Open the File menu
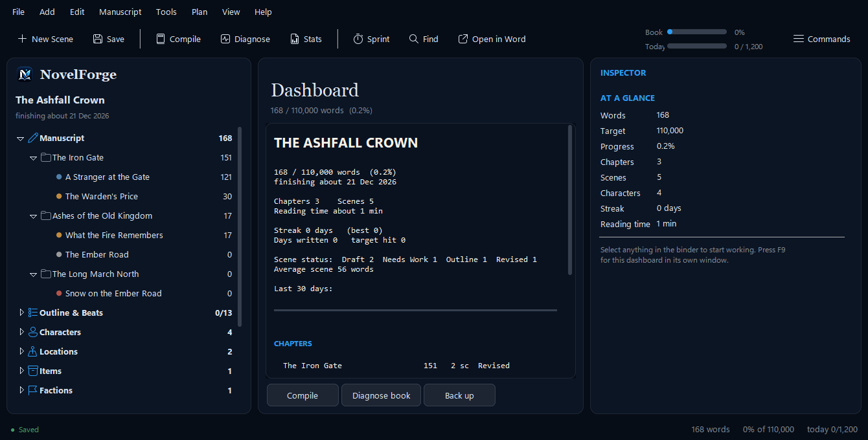This screenshot has width=868, height=440. (x=18, y=12)
